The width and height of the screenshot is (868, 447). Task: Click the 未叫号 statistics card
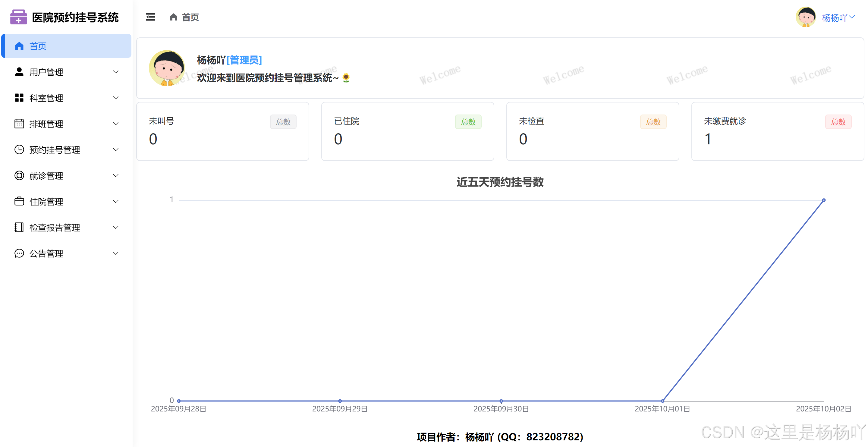click(222, 131)
